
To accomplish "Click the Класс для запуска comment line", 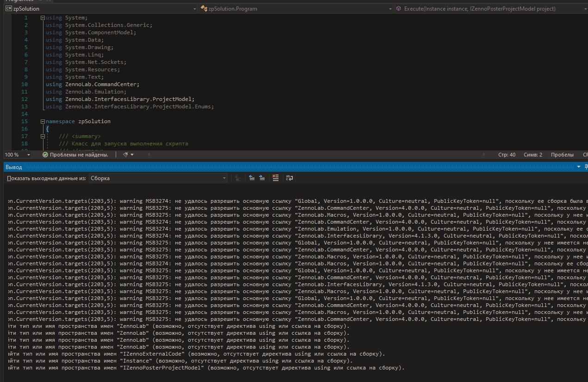I will pyautogui.click(x=124, y=144).
